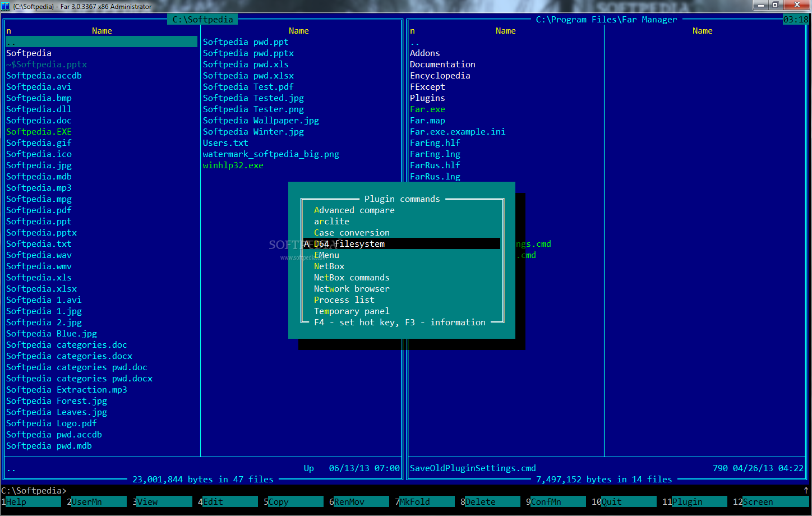The image size is (812, 516).
Task: Select Softpedia Blue.jpg file
Action: tap(52, 334)
